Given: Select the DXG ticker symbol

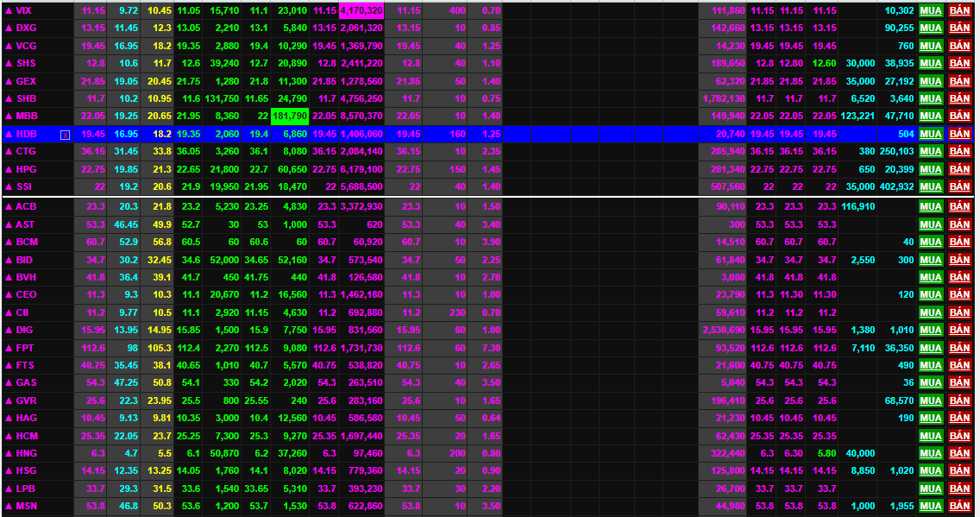Looking at the screenshot, I should click(x=26, y=28).
